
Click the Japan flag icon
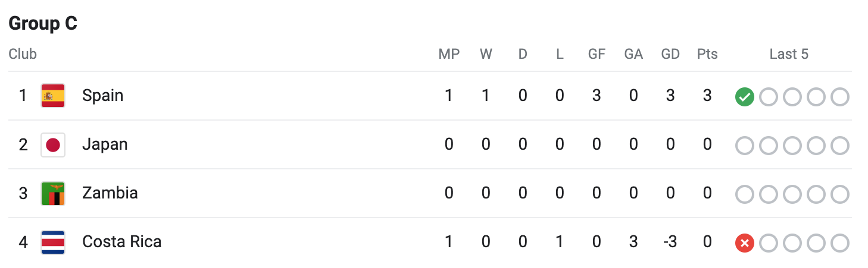click(53, 144)
